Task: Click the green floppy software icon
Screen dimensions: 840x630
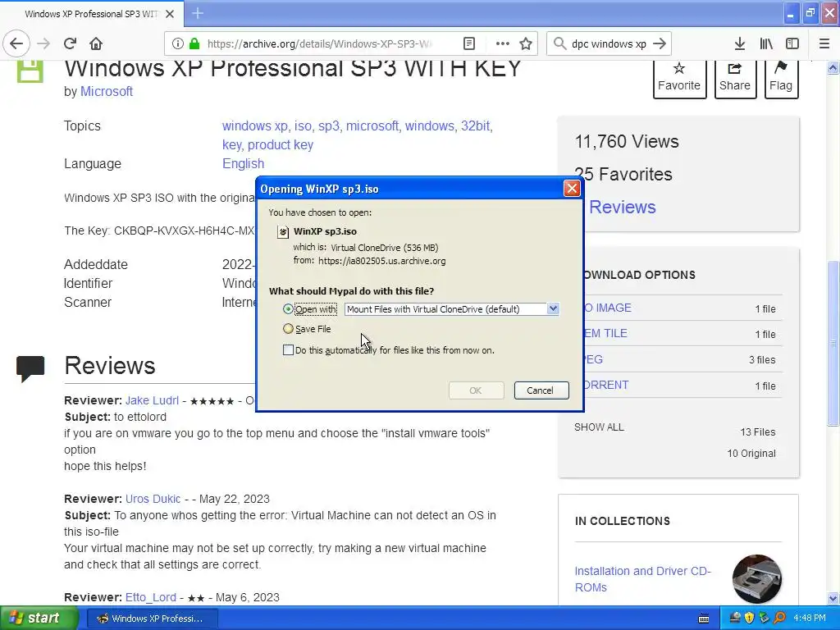Action: point(30,71)
